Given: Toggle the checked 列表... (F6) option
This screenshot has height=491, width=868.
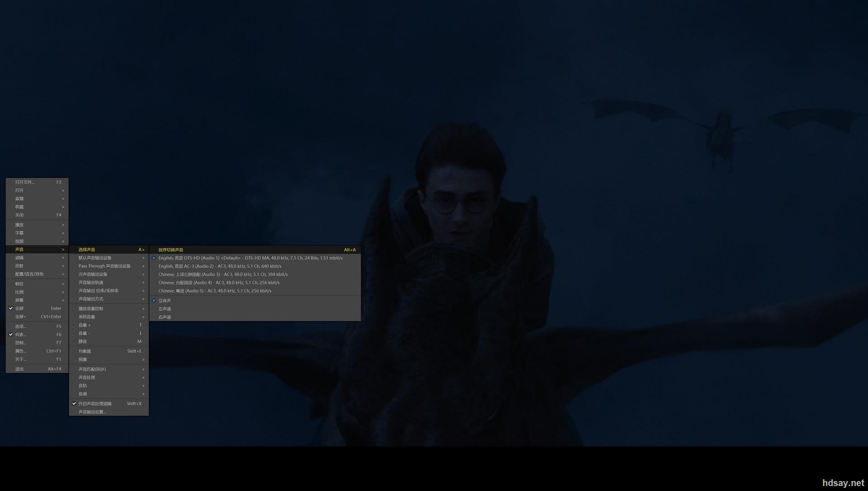Looking at the screenshot, I should coord(37,335).
